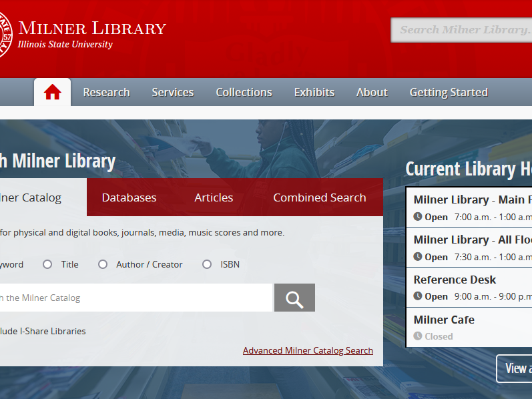Image resolution: width=532 pixels, height=399 pixels.
Task: Click the Illinois State University subtitle text
Action: click(x=65, y=45)
